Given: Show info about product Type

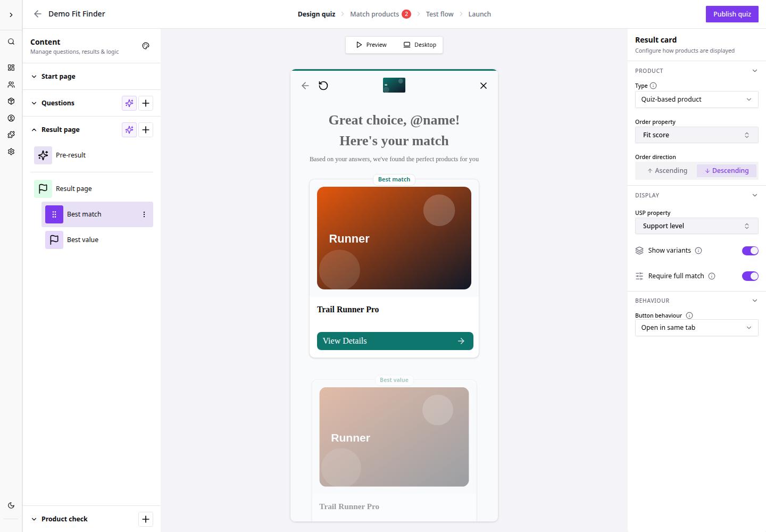Looking at the screenshot, I should [653, 86].
